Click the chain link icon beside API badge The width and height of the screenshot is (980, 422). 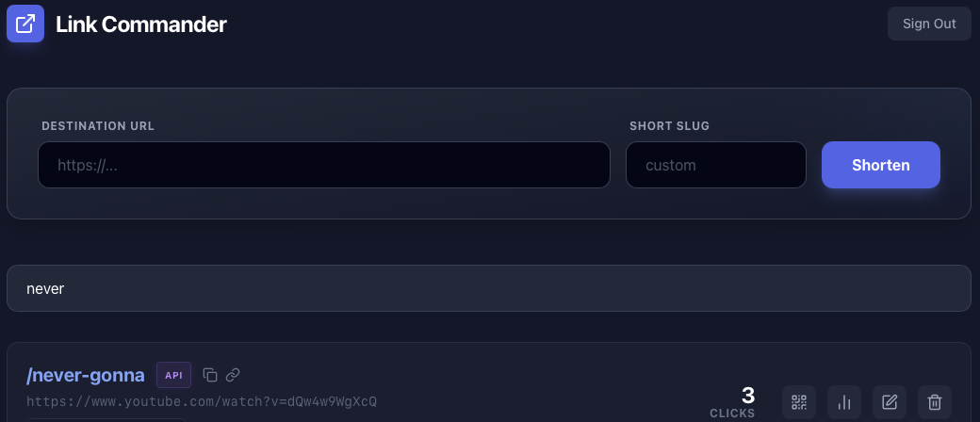233,375
